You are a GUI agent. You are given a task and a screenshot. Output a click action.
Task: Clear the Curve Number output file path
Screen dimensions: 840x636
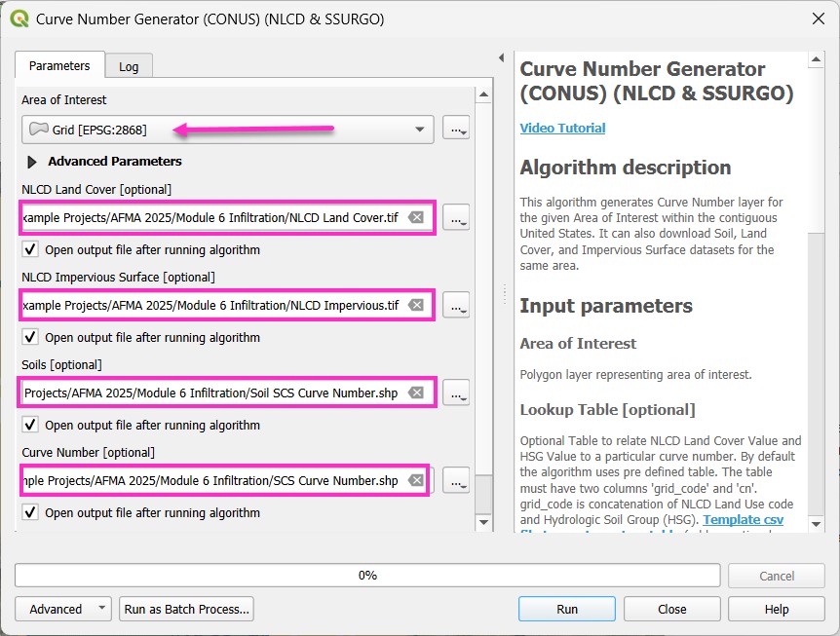tap(416, 480)
